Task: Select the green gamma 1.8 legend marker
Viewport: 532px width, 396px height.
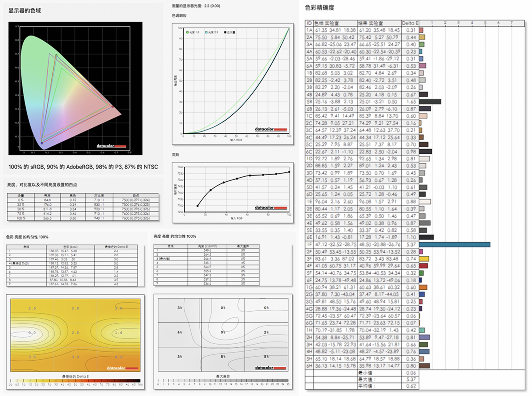Action: click(187, 32)
